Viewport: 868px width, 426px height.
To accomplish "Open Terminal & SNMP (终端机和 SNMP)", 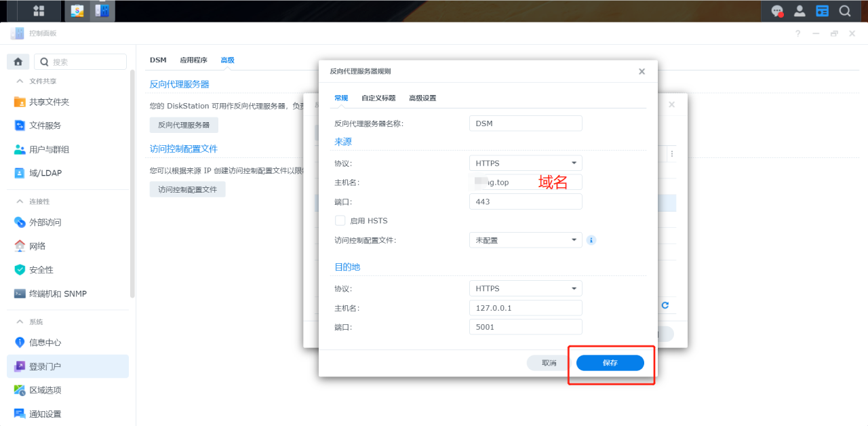I will click(68, 294).
